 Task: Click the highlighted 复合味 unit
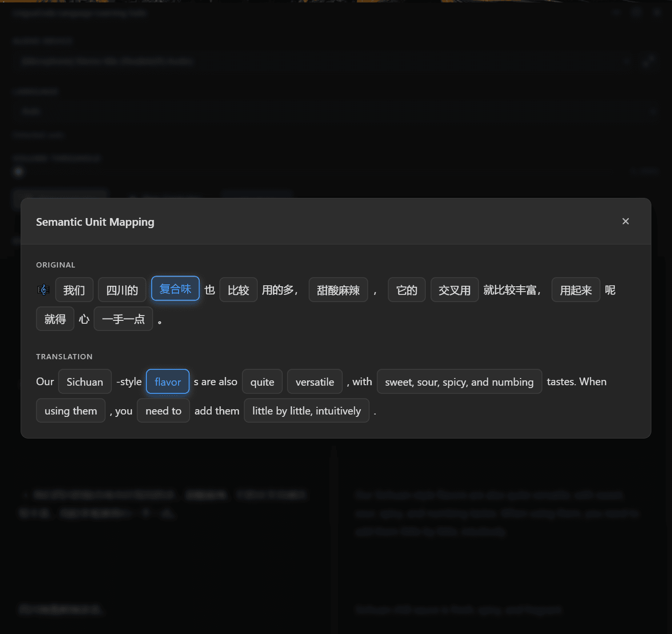click(175, 289)
